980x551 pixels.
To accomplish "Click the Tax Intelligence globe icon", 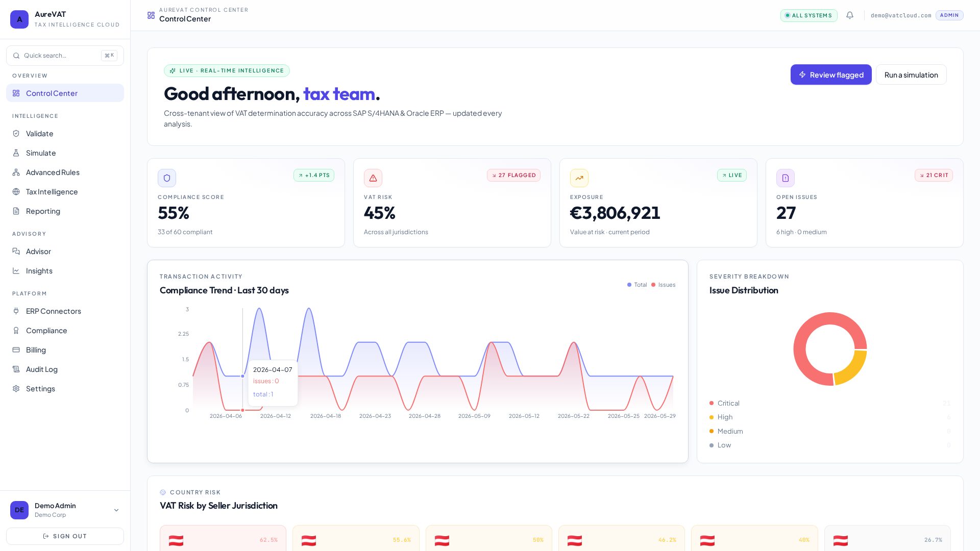I will click(16, 192).
